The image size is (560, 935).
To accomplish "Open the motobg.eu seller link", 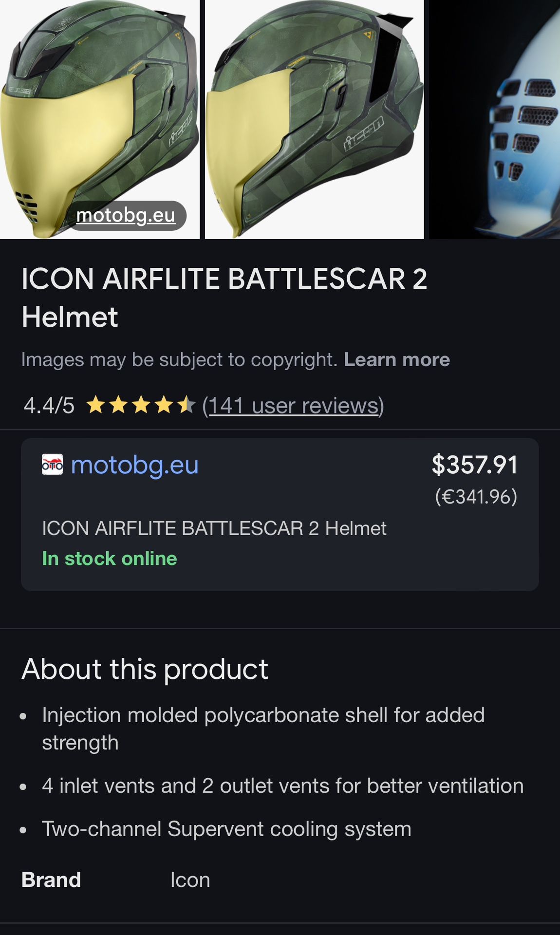I will point(134,465).
